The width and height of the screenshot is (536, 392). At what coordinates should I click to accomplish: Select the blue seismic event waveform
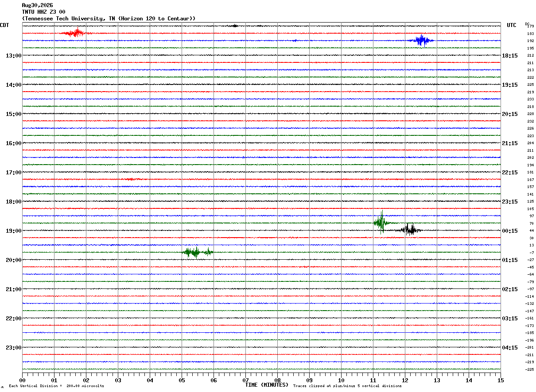coord(423,40)
